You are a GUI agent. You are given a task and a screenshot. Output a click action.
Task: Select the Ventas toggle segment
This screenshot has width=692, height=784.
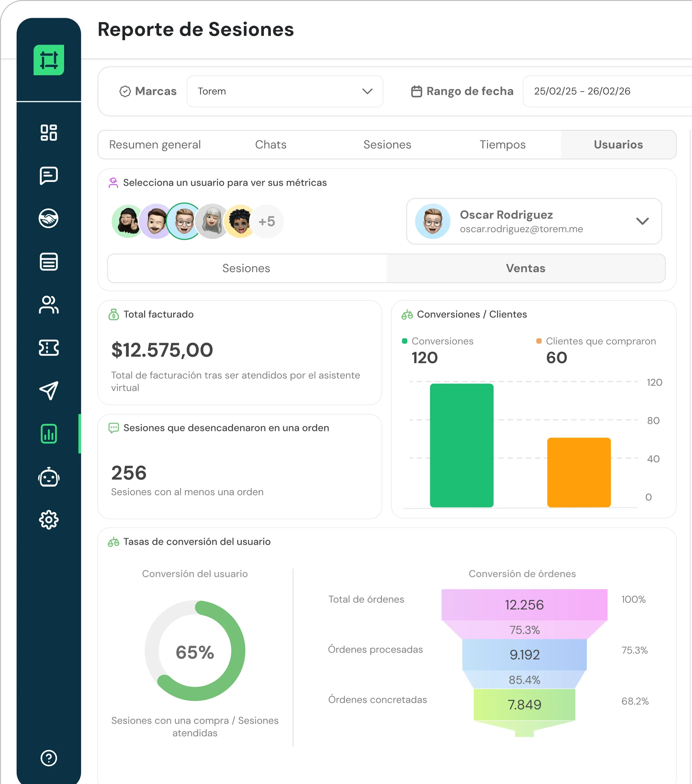click(526, 268)
